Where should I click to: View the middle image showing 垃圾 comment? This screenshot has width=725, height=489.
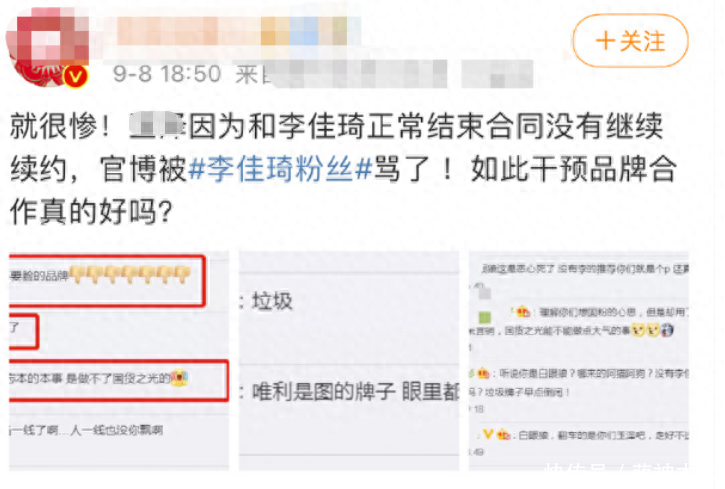point(349,361)
